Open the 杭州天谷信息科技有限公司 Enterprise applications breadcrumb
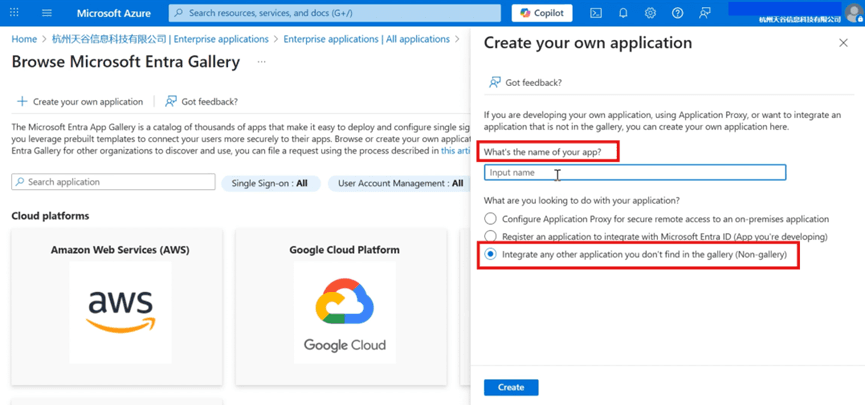Screen dimensions: 865x405 [160, 39]
